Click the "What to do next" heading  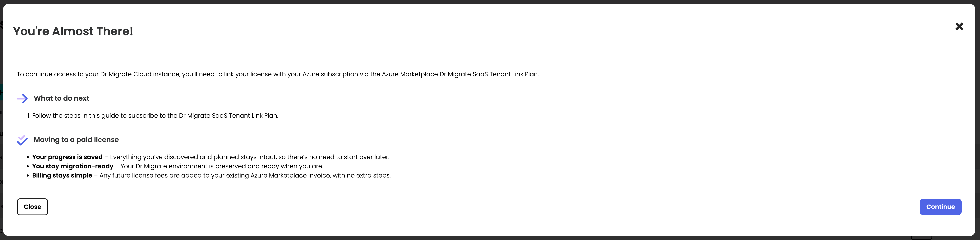[x=61, y=98]
